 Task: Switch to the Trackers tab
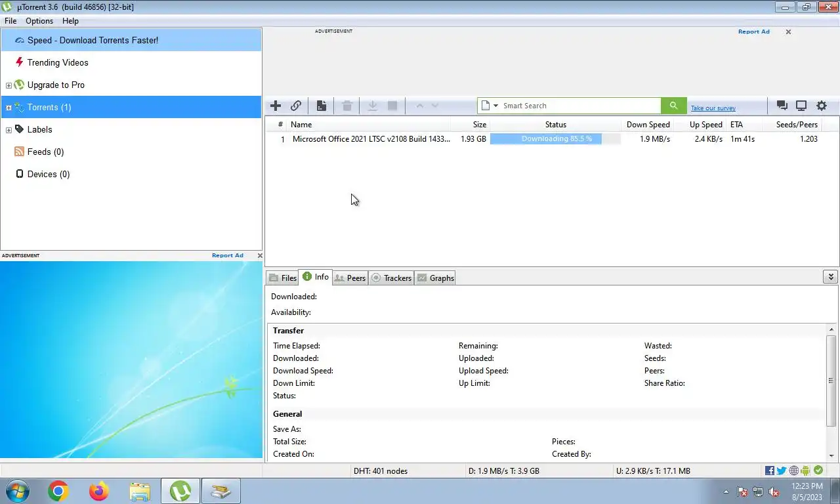(x=391, y=278)
